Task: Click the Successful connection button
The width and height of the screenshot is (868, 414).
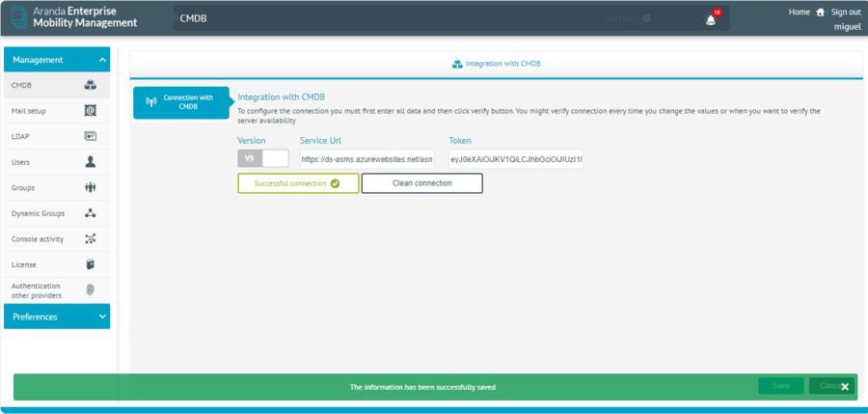Action: [x=298, y=183]
